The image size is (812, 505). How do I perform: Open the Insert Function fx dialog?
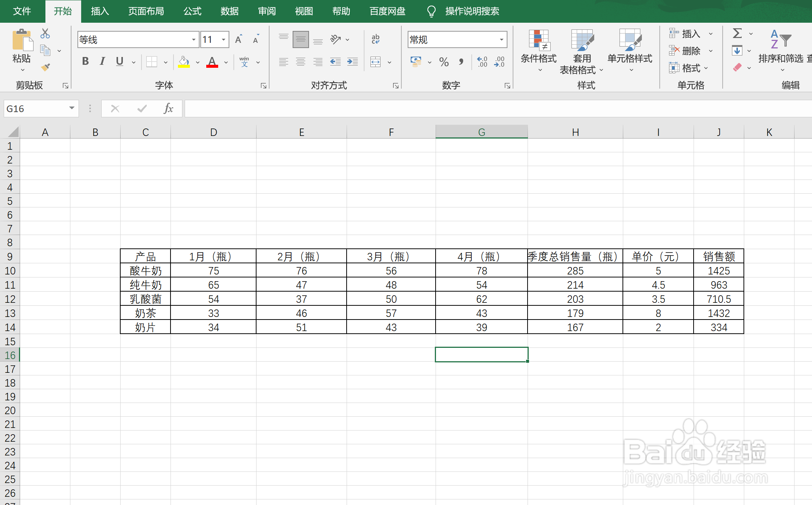tap(169, 108)
